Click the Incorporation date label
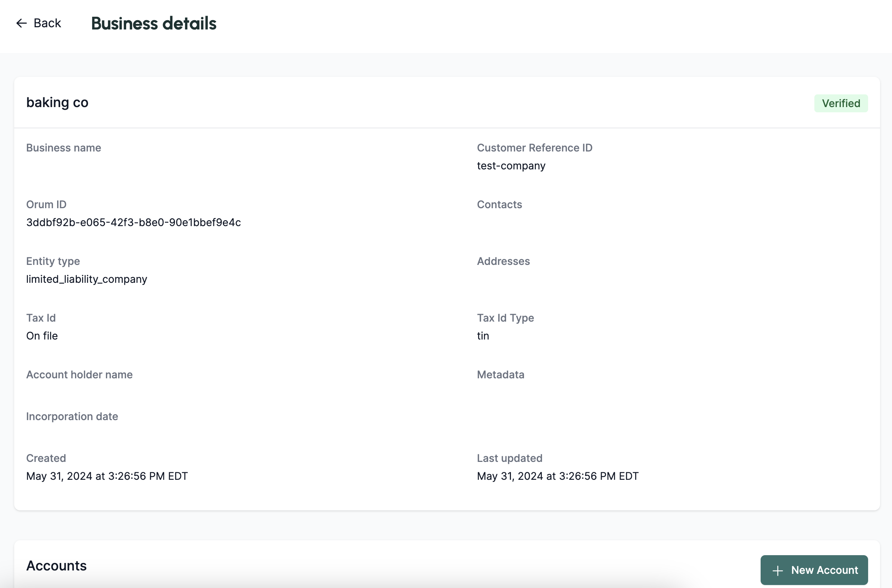892x588 pixels. [x=72, y=416]
